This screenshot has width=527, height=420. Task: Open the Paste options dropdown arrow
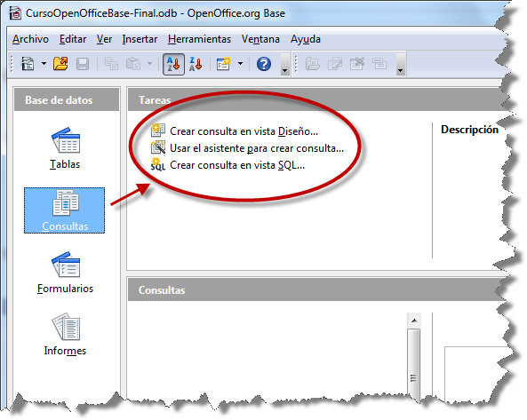pyautogui.click(x=149, y=63)
